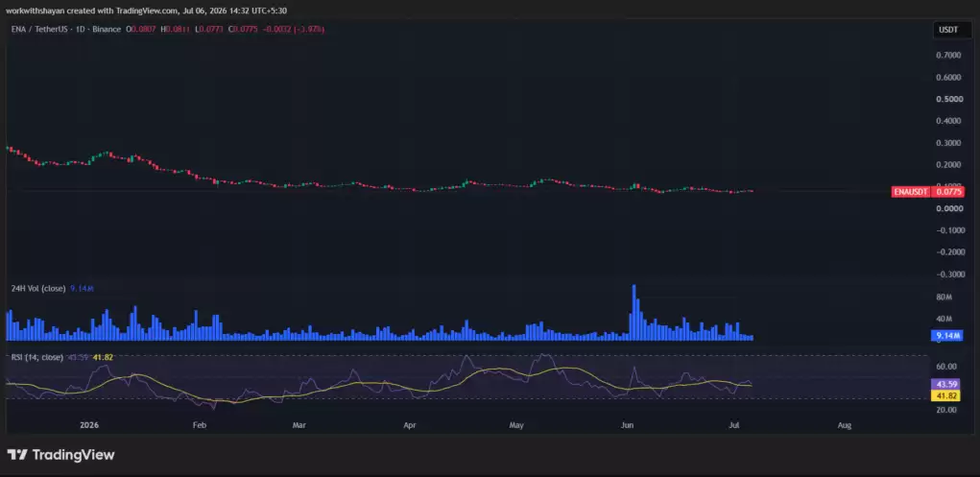Click the 0.5000 level on price scale

point(948,100)
